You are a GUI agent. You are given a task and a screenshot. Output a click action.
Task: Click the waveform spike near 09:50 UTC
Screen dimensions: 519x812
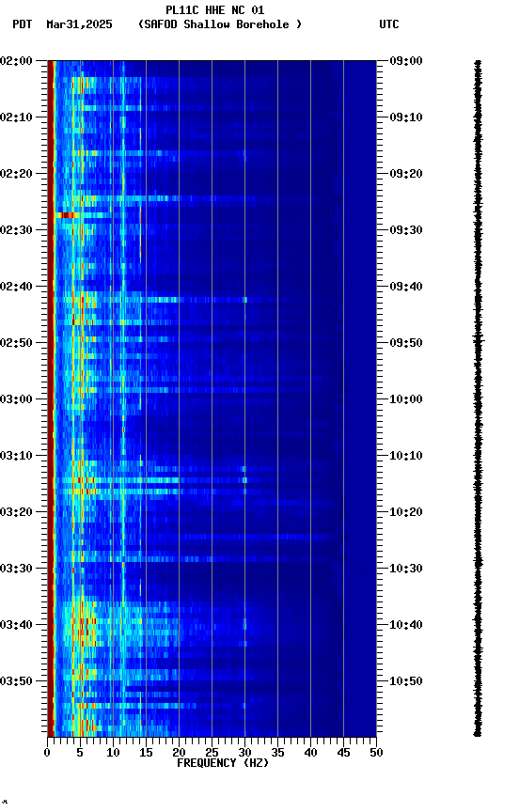click(x=478, y=339)
